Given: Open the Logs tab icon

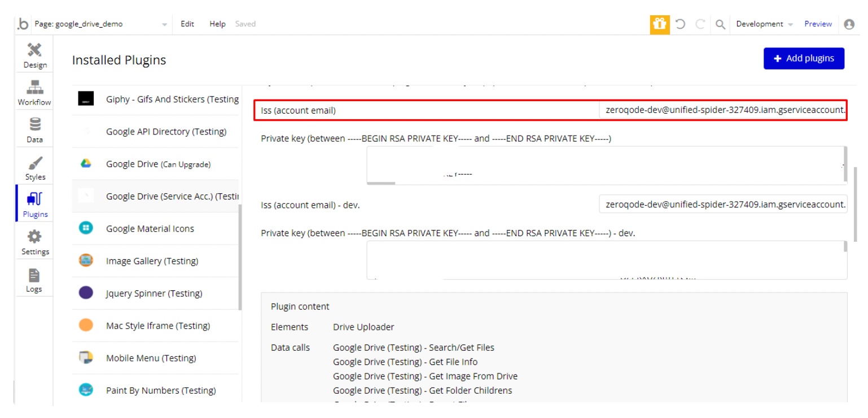Looking at the screenshot, I should pyautogui.click(x=34, y=275).
